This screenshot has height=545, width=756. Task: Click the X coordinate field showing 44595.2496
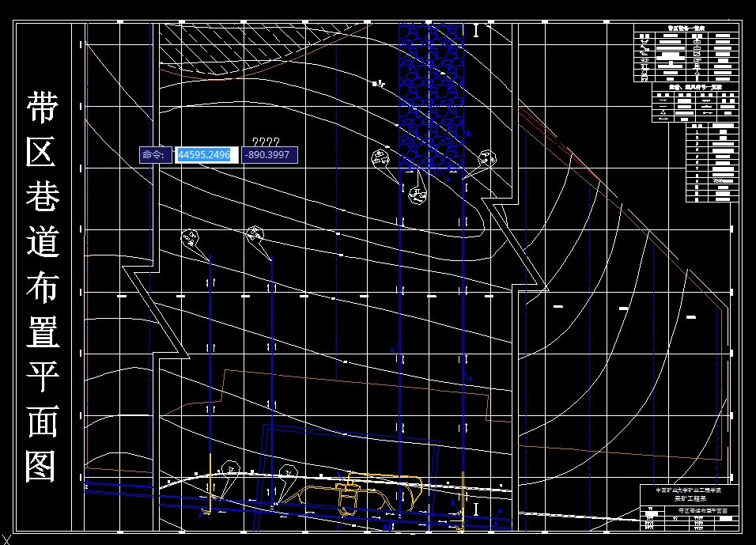(206, 155)
